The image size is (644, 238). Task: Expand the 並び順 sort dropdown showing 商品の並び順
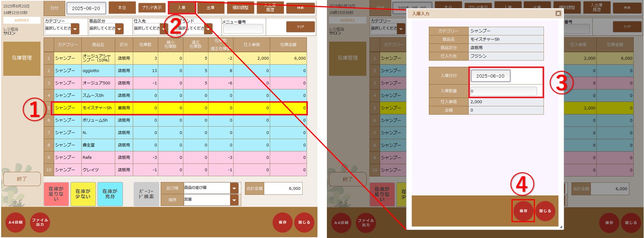click(x=234, y=188)
